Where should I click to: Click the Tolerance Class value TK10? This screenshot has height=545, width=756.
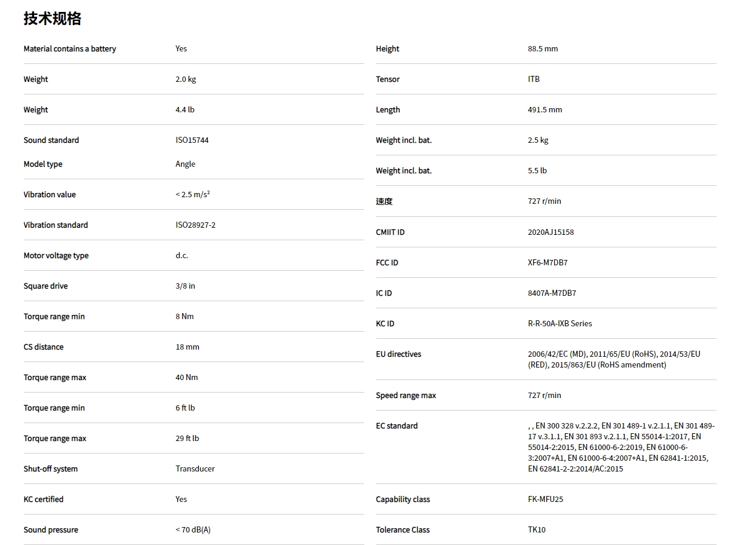[536, 529]
